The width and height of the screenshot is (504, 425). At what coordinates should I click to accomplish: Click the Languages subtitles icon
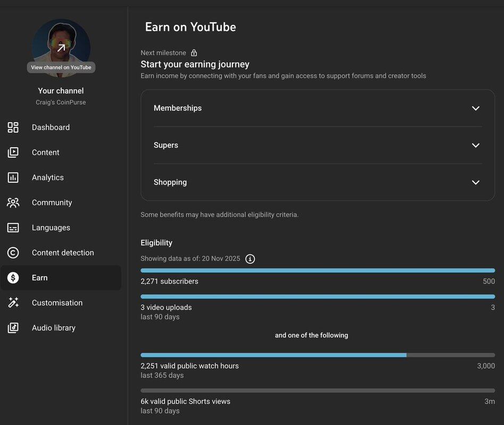click(x=13, y=227)
